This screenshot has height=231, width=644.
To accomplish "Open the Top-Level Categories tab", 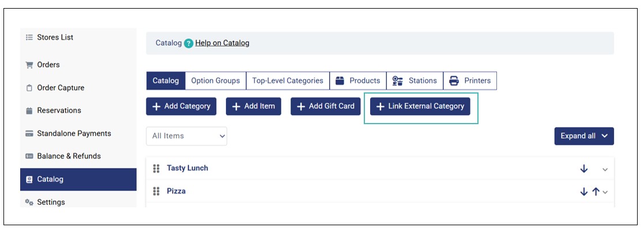I will tap(288, 81).
